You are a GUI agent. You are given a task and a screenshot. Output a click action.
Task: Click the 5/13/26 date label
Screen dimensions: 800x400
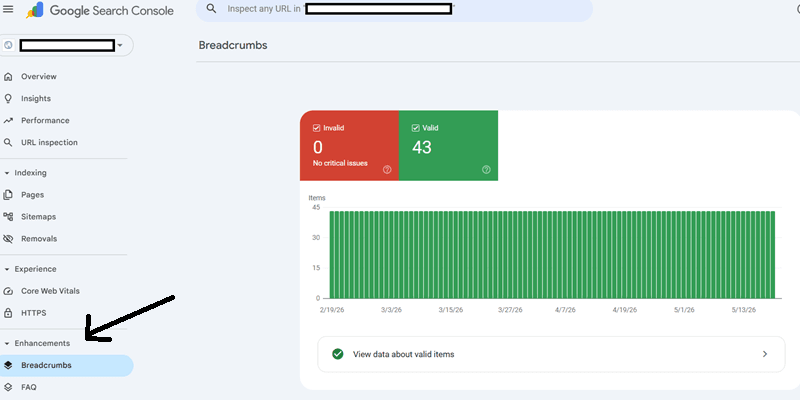tap(743, 310)
